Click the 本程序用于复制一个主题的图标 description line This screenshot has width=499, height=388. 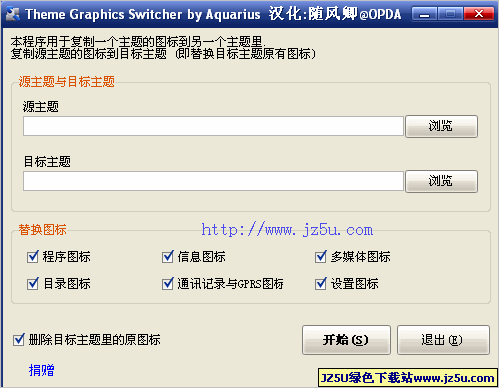click(138, 42)
